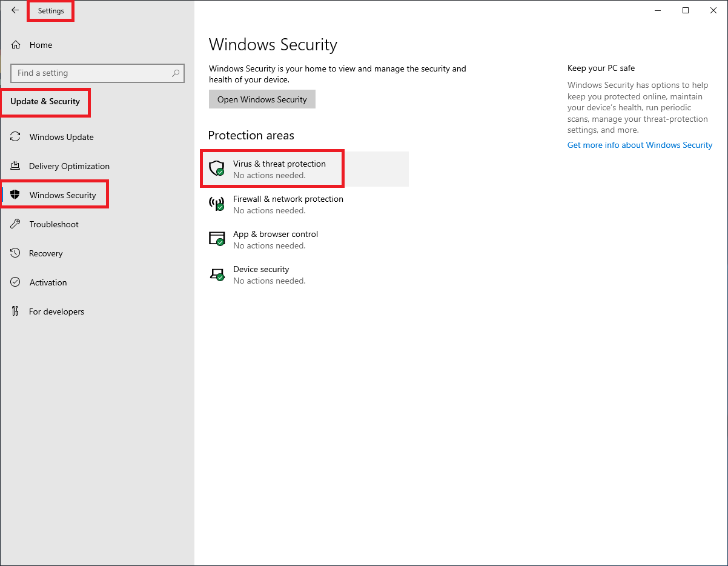Click the Delivery Optimization icon

pyautogui.click(x=16, y=166)
